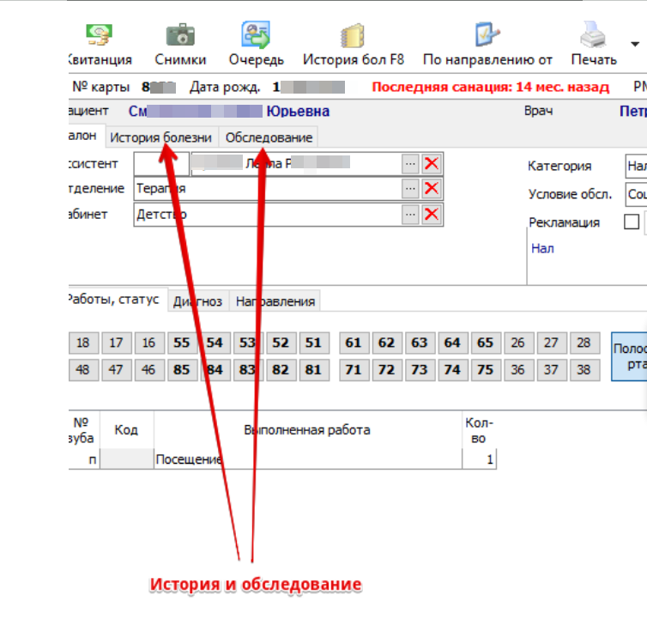The width and height of the screenshot is (647, 644).
Task: Select tooth 38
Action: (x=584, y=369)
